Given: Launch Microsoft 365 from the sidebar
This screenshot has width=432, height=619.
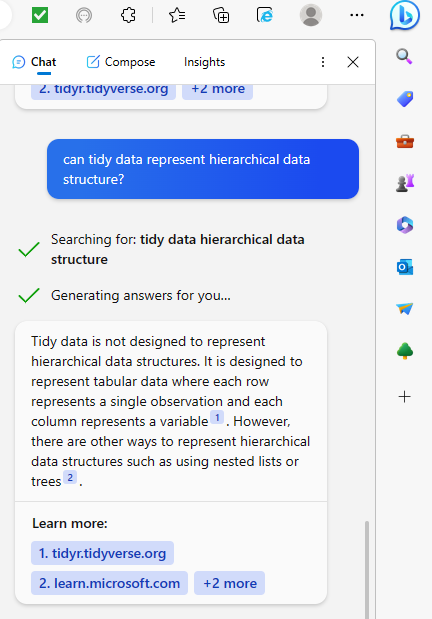Looking at the screenshot, I should pos(405,225).
